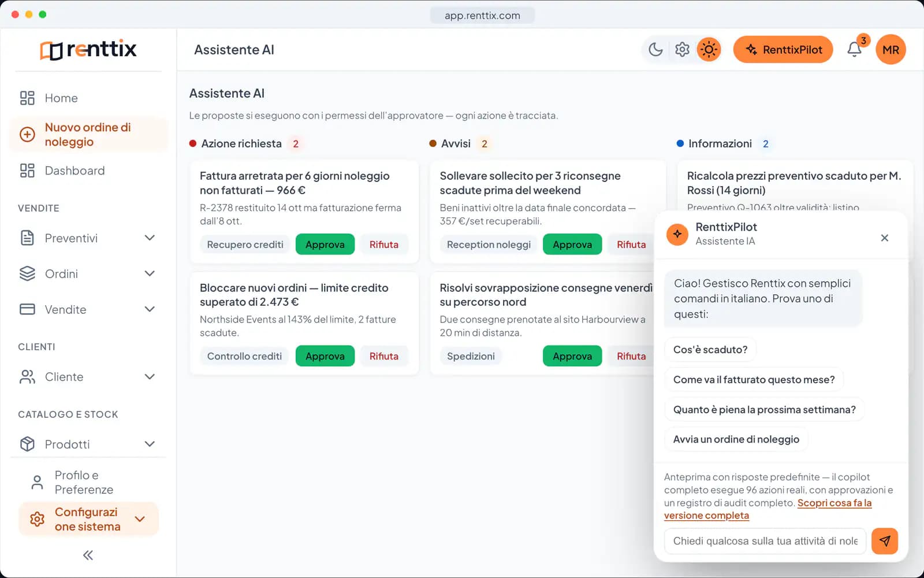Reject the Fattura arretrata proposal
924x578 pixels.
coord(384,244)
